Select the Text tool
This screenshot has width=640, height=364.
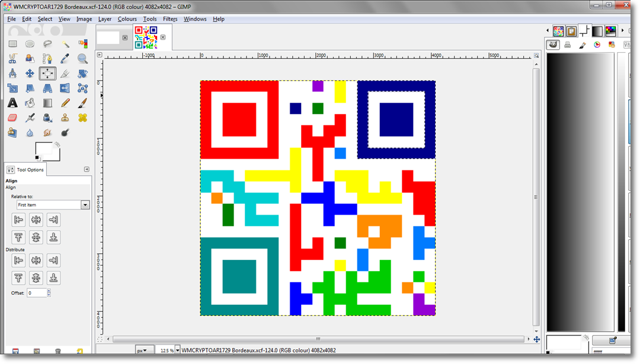(12, 103)
